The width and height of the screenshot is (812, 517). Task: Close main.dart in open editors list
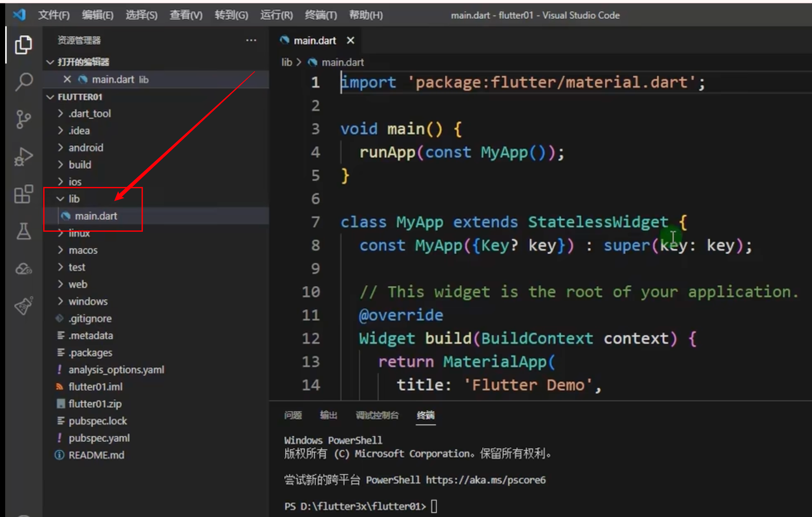[67, 79]
